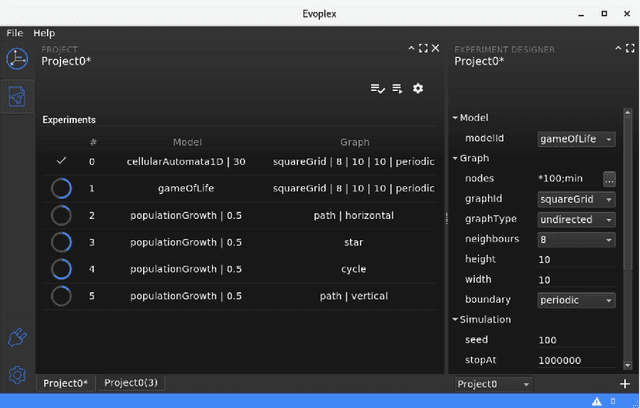Click the panel splitter handle
This screenshot has width=640, height=408.
447,219
